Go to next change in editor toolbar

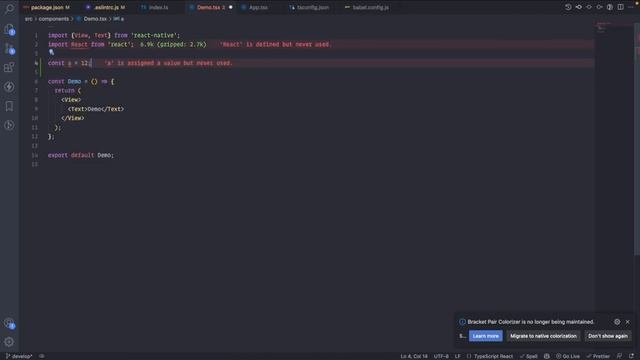[x=599, y=7]
